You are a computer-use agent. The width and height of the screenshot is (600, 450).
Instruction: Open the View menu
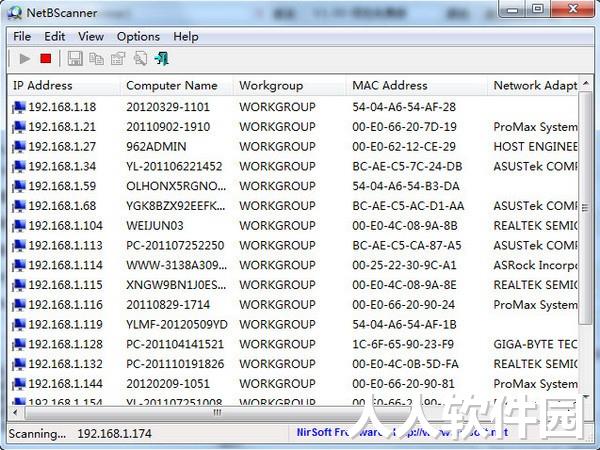point(91,37)
